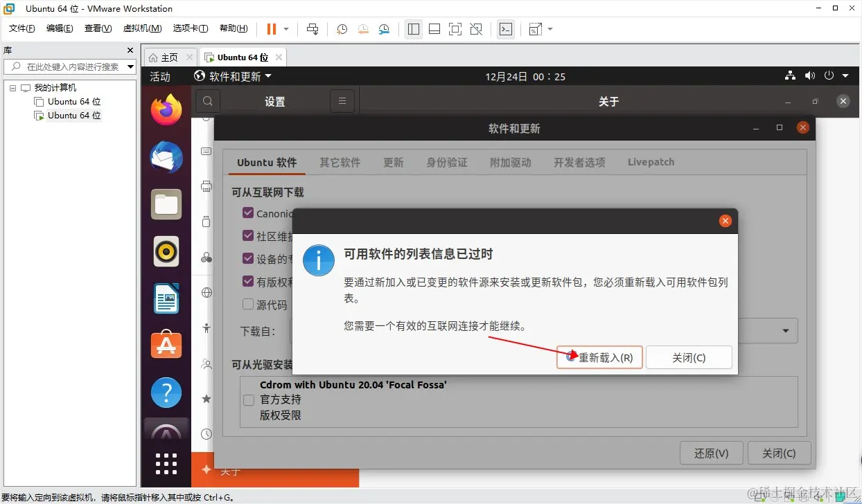This screenshot has width=862, height=504.
Task: Enter full screen mode toolbar icon
Action: tap(455, 29)
